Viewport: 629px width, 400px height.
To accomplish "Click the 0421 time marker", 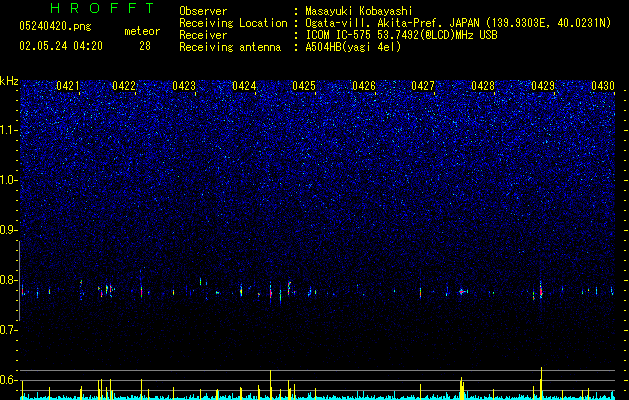I will [68, 86].
